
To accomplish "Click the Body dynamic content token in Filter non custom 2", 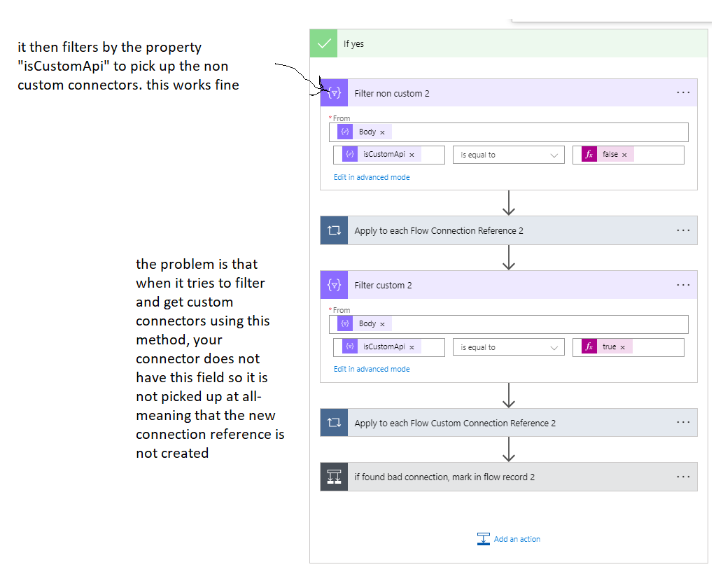I will pyautogui.click(x=367, y=131).
